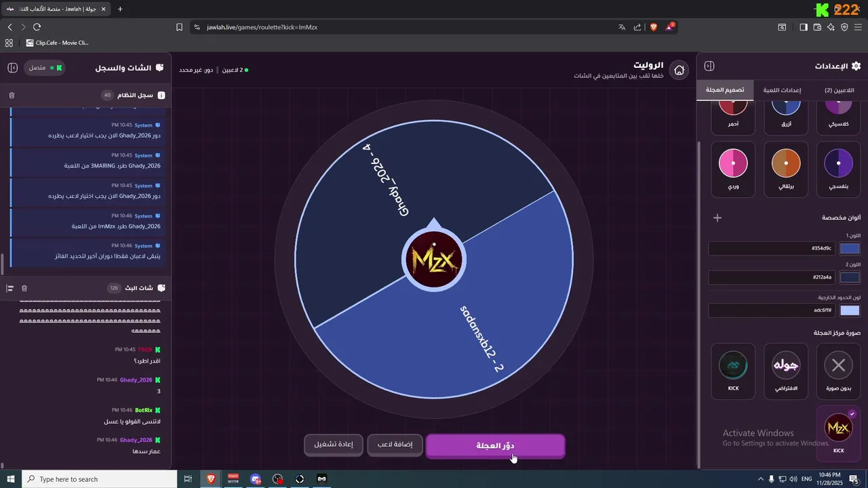Clear the stream chat with its trash icon

click(24, 288)
